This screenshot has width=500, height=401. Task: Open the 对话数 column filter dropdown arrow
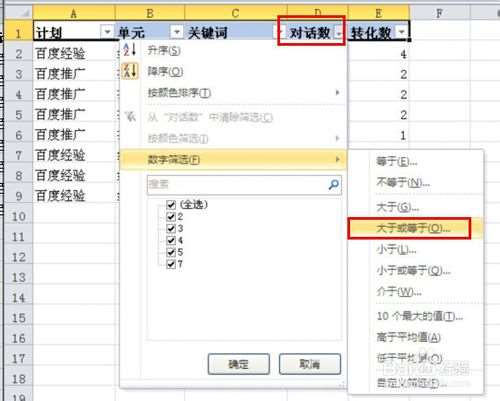339,33
